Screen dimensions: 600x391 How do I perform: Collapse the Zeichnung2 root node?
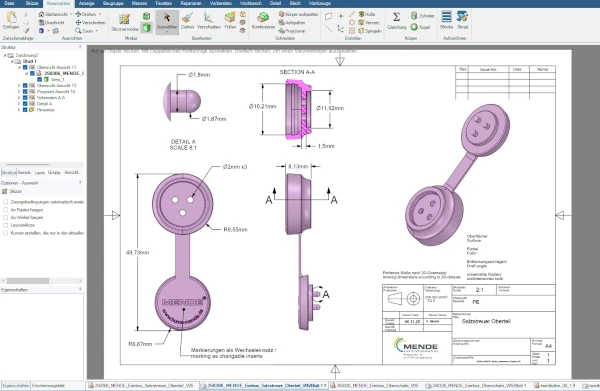click(x=5, y=55)
